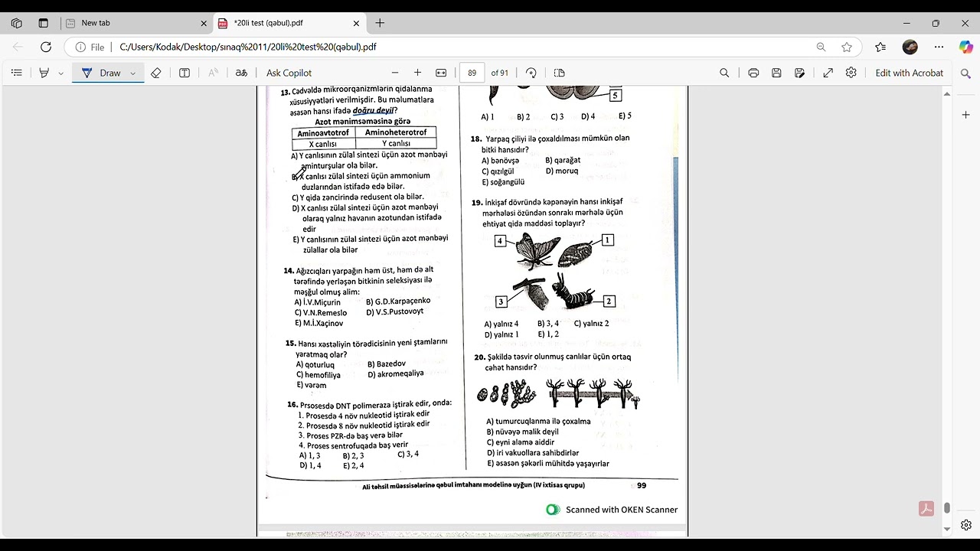
Task: Open the Tab actions menu
Action: 43,23
